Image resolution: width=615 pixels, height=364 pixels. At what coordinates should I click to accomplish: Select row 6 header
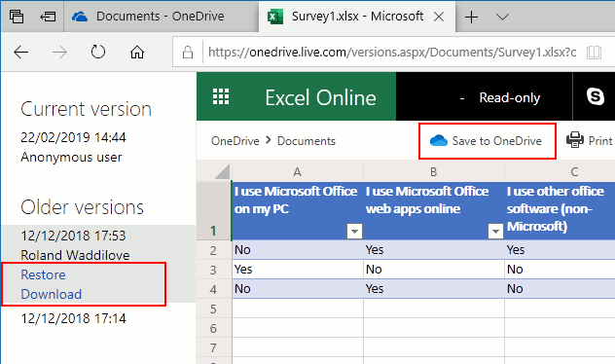pyautogui.click(x=214, y=328)
